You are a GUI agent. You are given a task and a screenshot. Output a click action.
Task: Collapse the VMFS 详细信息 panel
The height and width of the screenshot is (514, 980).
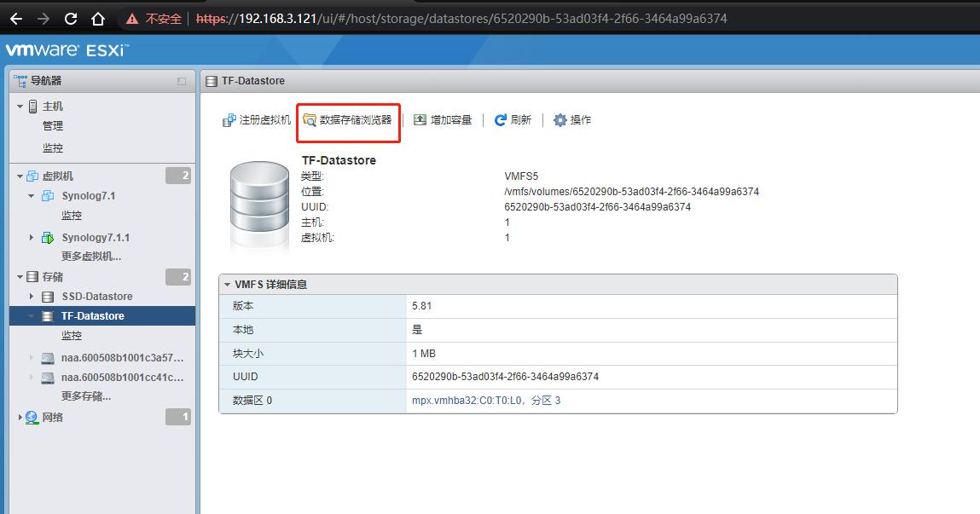point(228,284)
